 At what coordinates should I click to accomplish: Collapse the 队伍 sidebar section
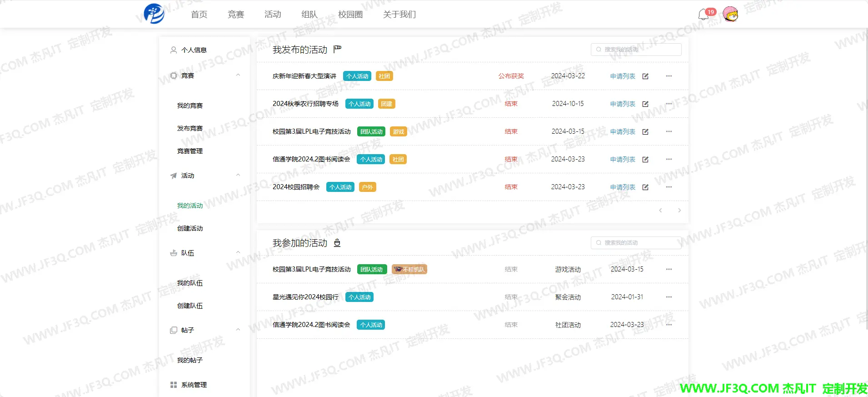(x=238, y=253)
